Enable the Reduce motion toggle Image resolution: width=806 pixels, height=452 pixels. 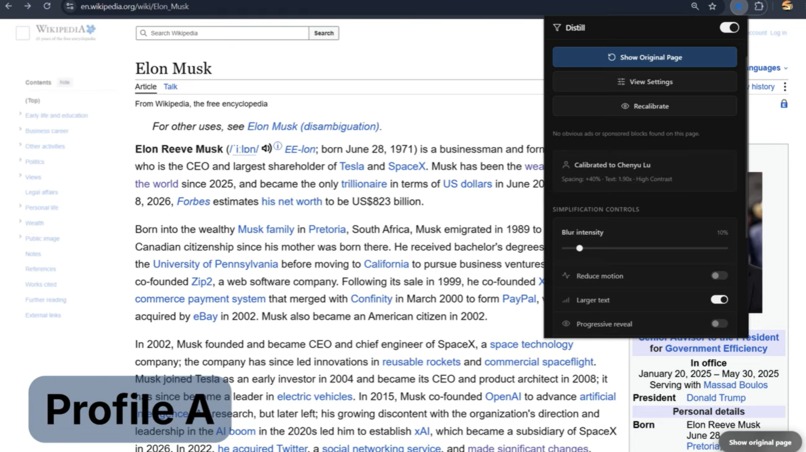[x=719, y=276]
